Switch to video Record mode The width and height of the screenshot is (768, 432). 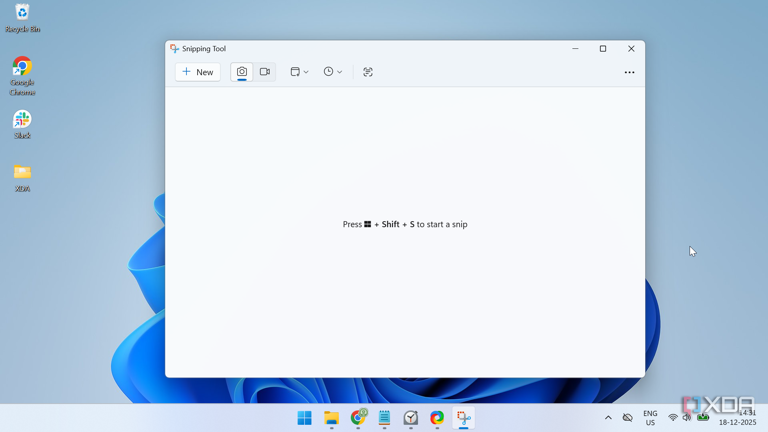[x=265, y=72]
